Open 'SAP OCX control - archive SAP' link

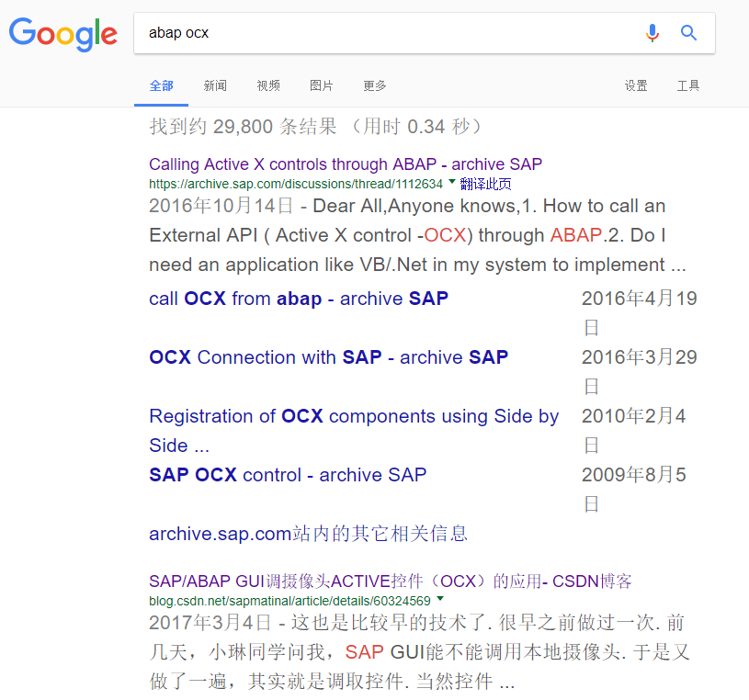tap(288, 475)
